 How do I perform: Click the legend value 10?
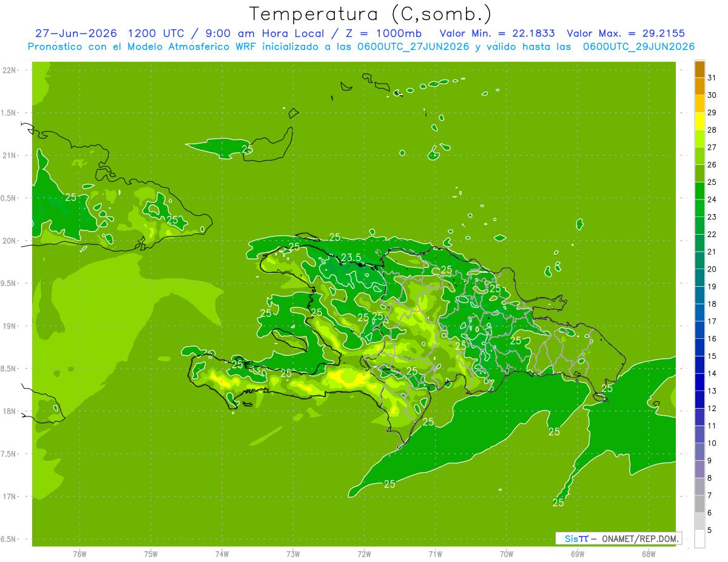[712, 443]
